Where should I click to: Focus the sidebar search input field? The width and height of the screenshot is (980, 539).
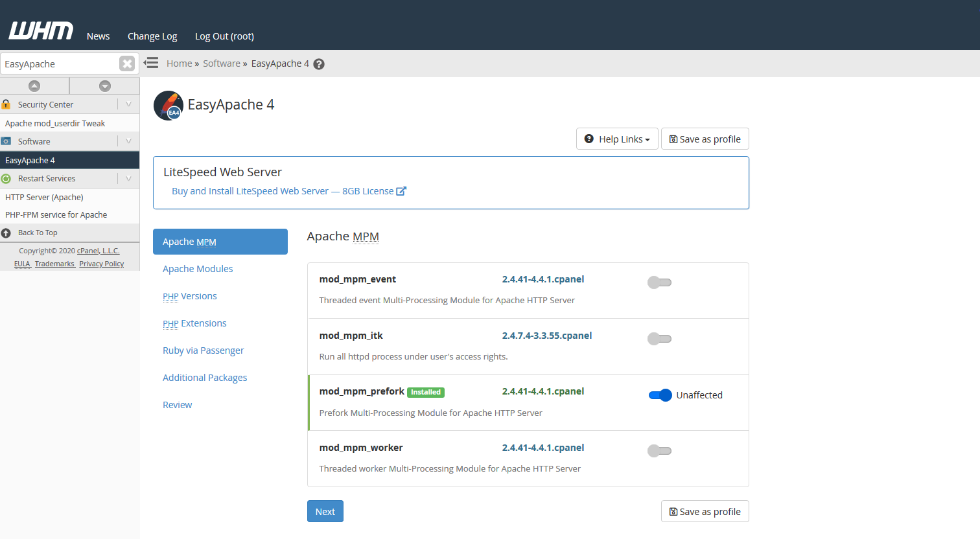click(x=60, y=63)
